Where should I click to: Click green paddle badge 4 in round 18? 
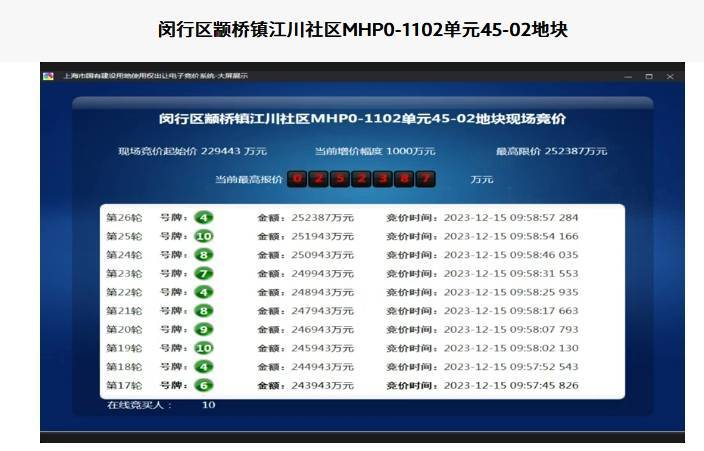click(x=203, y=367)
